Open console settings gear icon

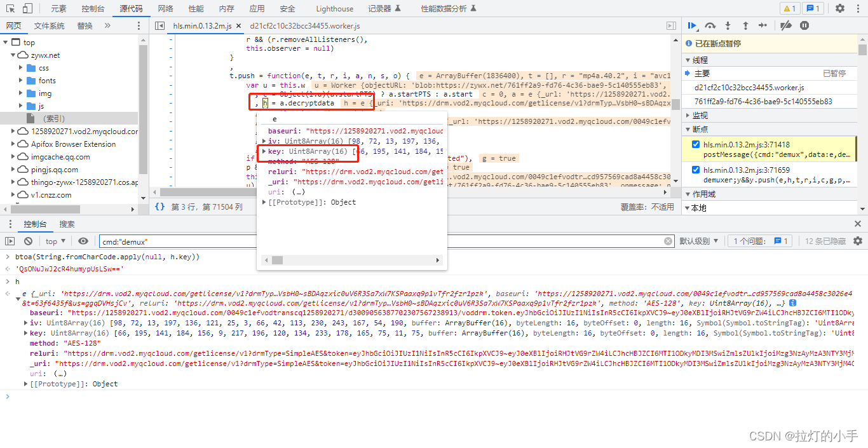coord(858,241)
